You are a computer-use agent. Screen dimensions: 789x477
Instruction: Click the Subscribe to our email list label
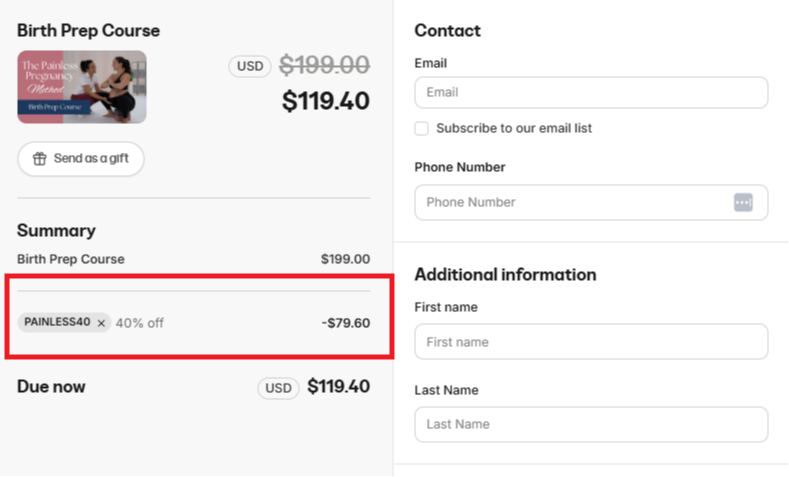(x=514, y=129)
